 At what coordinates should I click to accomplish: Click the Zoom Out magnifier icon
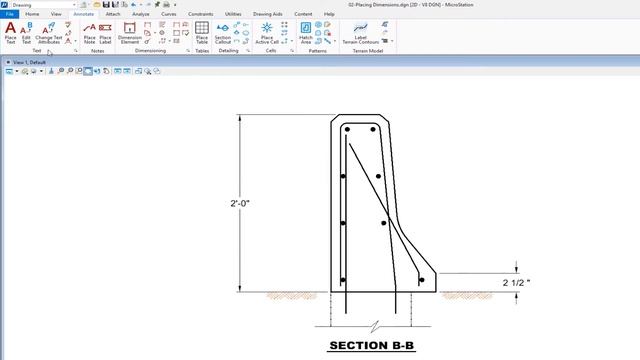point(70,71)
